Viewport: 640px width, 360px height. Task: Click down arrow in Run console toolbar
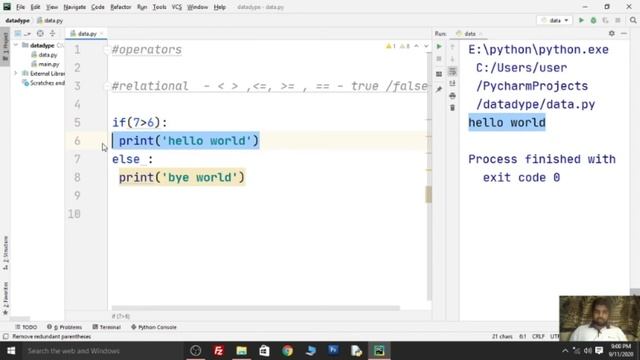point(452,59)
